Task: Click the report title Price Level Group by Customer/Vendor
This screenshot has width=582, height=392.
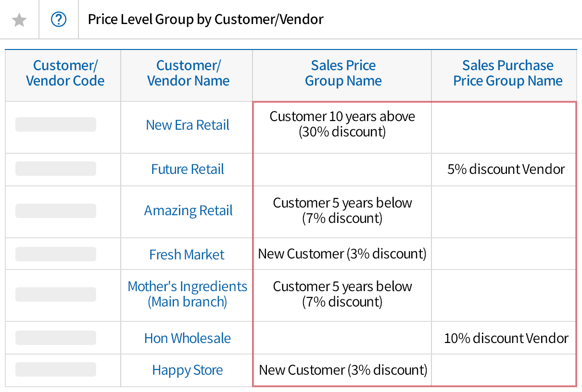Action: tap(205, 19)
